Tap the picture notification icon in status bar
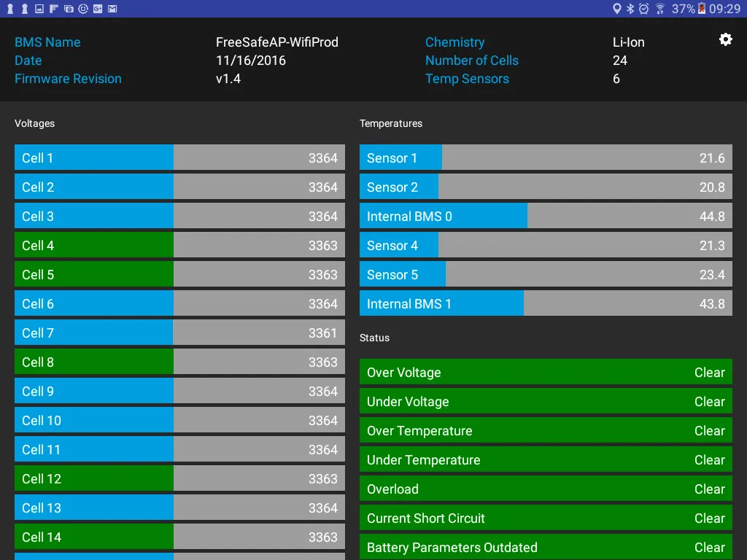This screenshot has width=747, height=560. pos(39,9)
